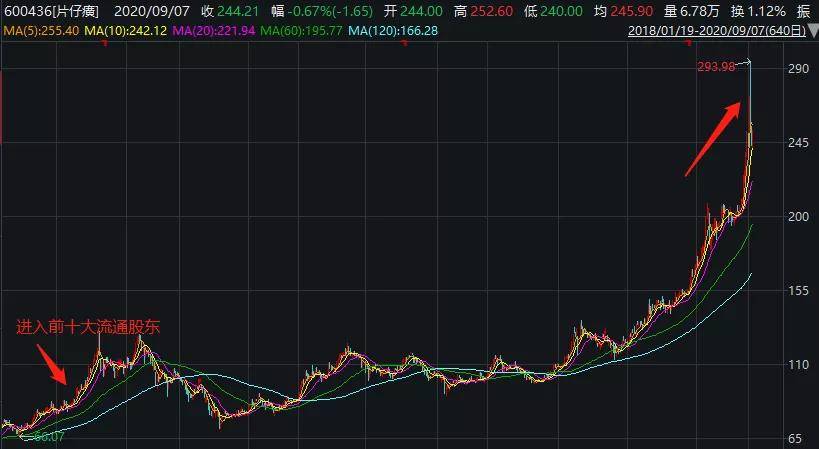Click the 293.98 high price marker
The width and height of the screenshot is (819, 449).
(x=719, y=67)
